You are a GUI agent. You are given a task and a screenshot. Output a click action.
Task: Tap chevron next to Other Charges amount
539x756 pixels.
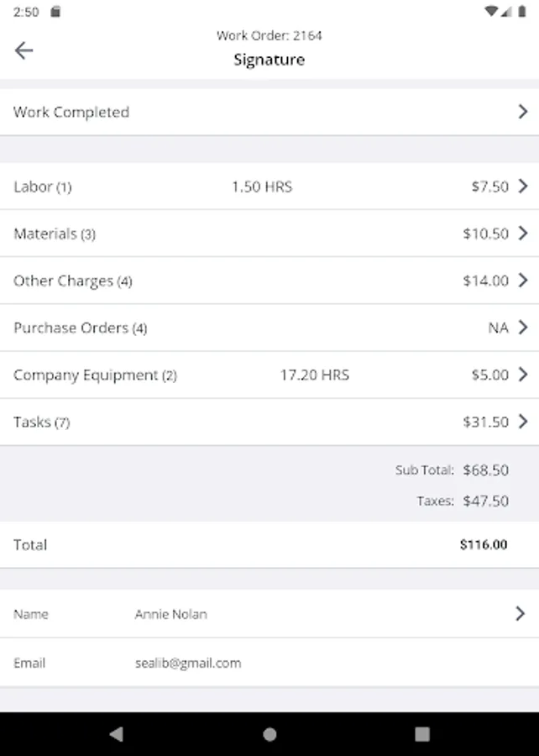pos(522,281)
